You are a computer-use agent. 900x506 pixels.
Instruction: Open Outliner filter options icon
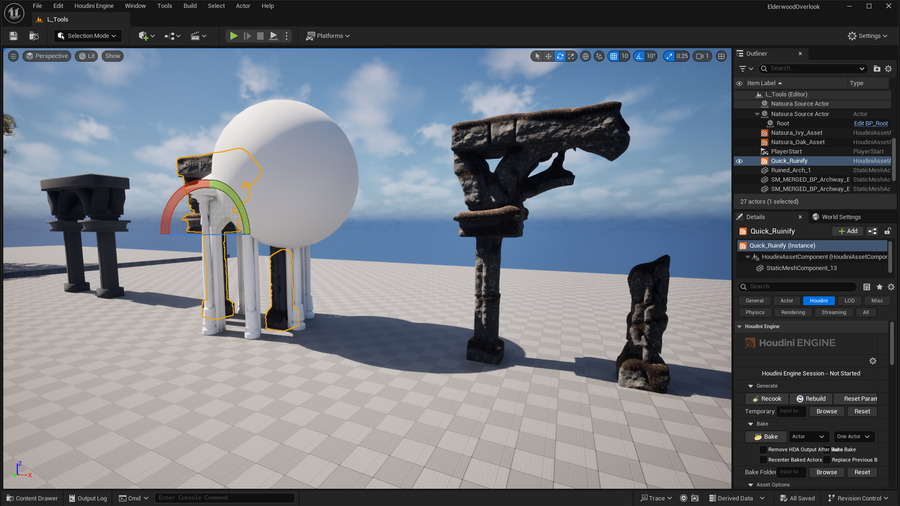pos(746,68)
